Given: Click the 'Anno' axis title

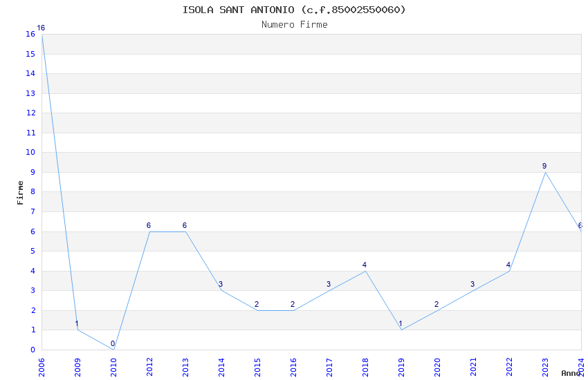Looking at the screenshot, I should [571, 373].
